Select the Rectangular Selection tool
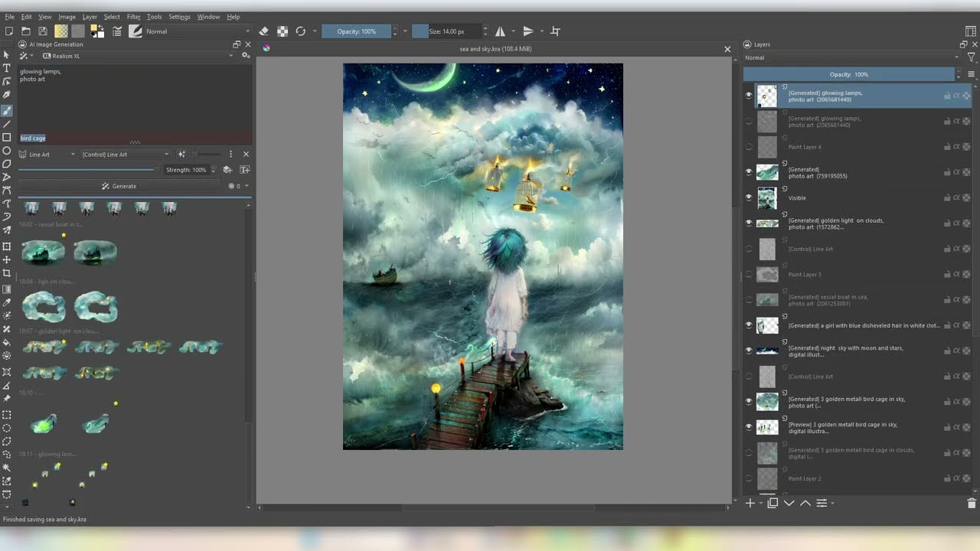 coord(7,415)
